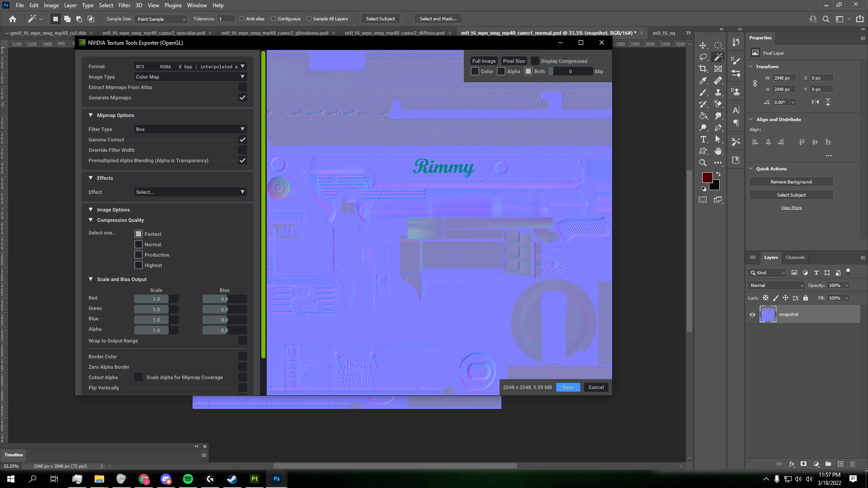The image size is (868, 488).
Task: Select the Move tool
Action: tap(703, 45)
